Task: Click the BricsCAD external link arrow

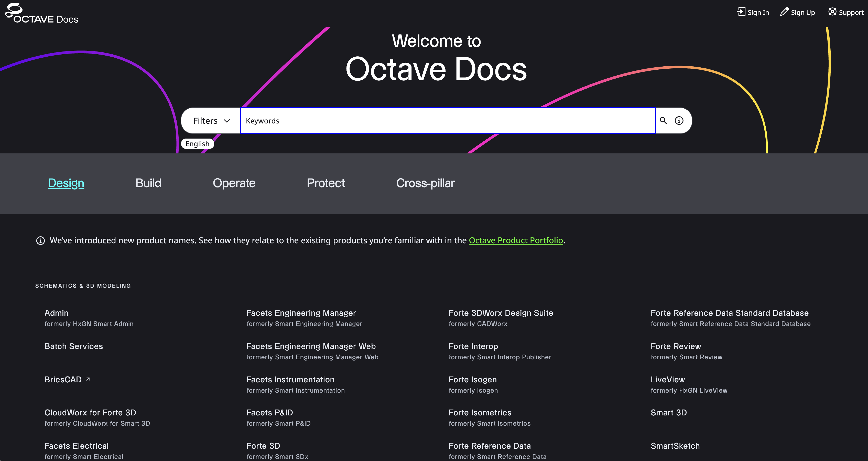Action: click(x=88, y=379)
